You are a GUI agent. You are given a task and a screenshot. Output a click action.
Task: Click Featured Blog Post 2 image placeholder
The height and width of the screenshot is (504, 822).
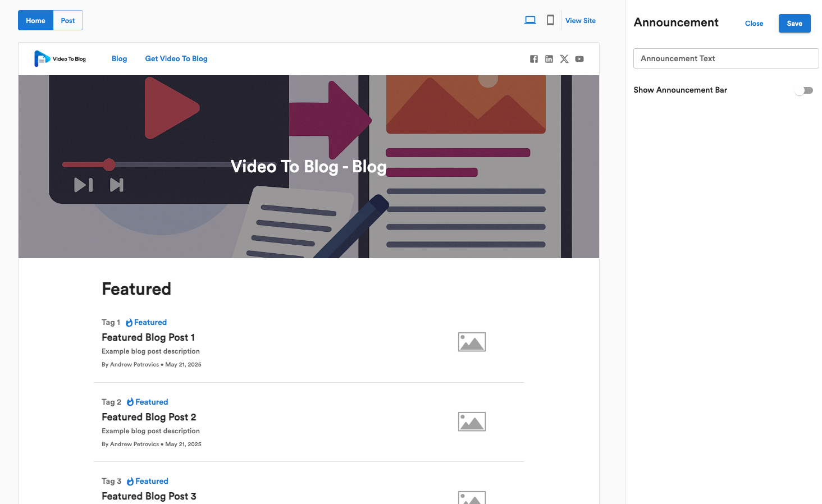click(472, 421)
